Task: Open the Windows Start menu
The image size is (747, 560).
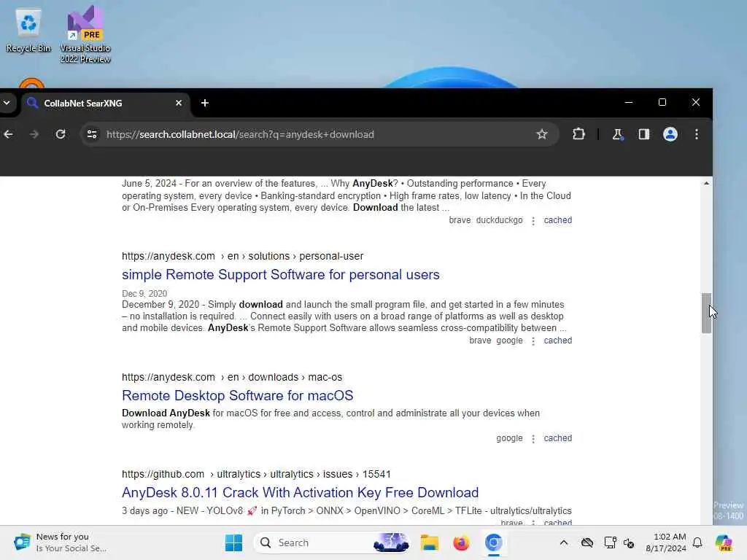Action: tap(233, 542)
